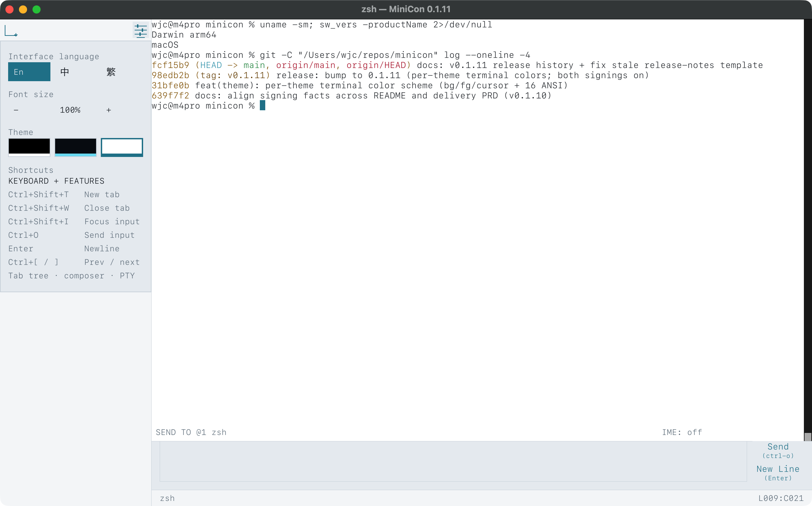Click commit hash fcf15b9 in terminal

pyautogui.click(x=171, y=65)
